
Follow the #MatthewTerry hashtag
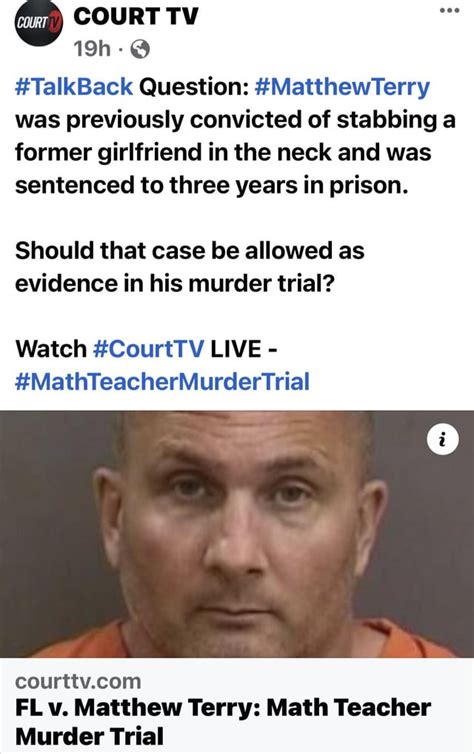tap(342, 88)
